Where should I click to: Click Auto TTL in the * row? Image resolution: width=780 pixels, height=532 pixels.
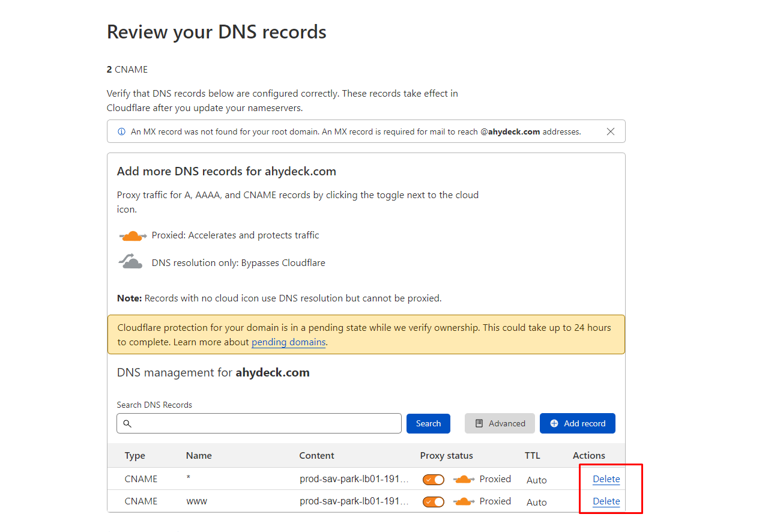coord(537,480)
